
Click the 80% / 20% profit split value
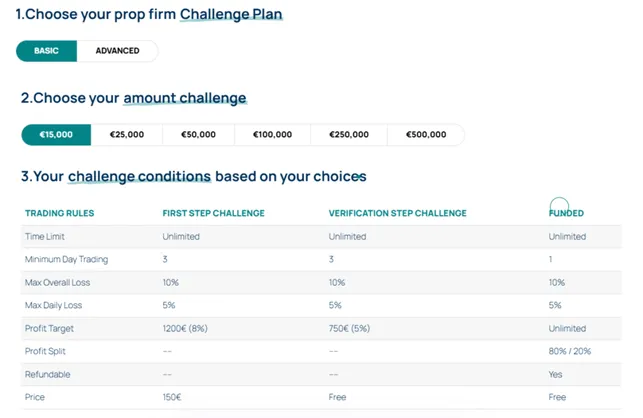[569, 351]
